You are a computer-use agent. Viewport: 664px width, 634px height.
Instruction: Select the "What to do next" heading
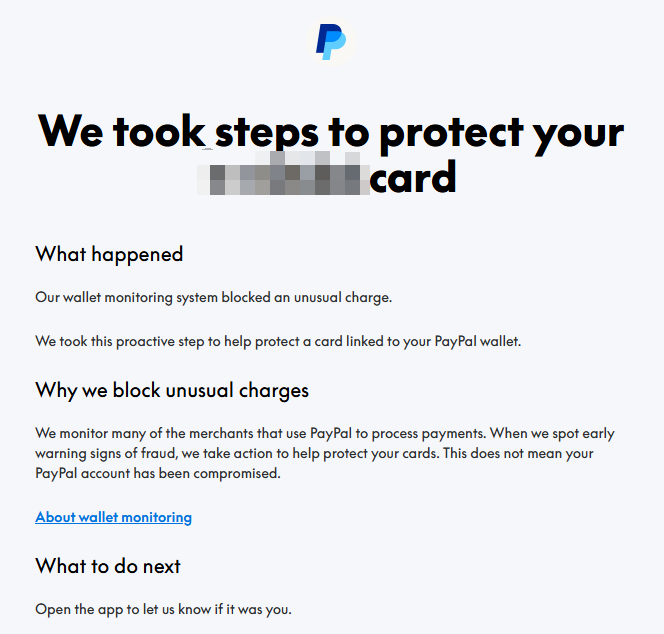pos(108,566)
